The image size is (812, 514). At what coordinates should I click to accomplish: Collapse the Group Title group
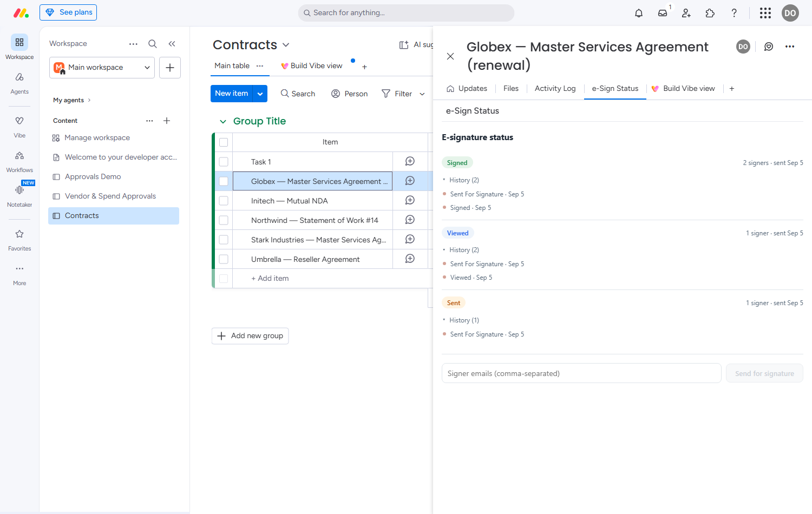223,122
